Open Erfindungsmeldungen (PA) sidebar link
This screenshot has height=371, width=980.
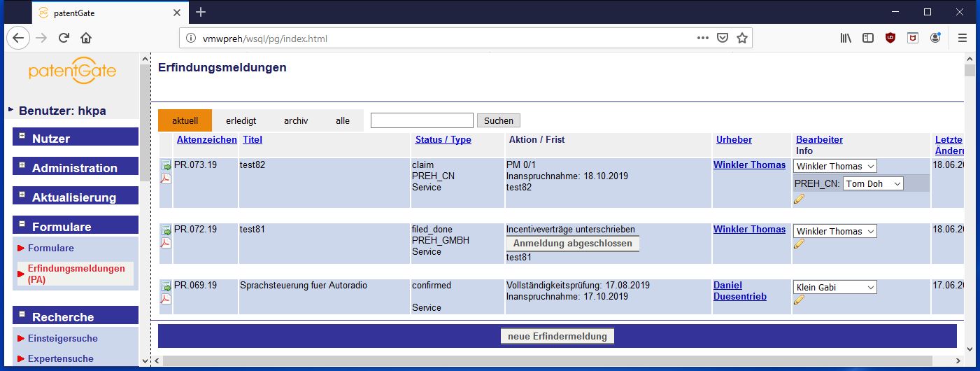[x=76, y=274]
